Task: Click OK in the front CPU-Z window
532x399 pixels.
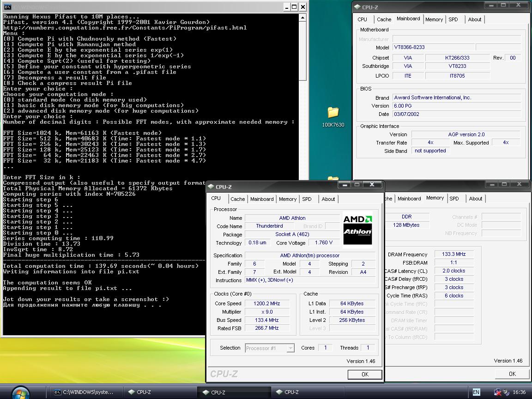Action: [x=365, y=374]
